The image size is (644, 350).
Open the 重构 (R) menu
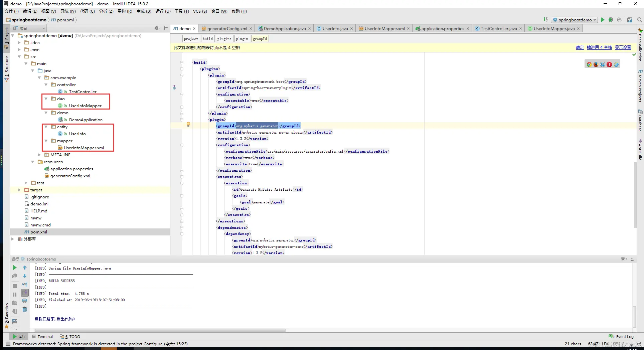[125, 11]
